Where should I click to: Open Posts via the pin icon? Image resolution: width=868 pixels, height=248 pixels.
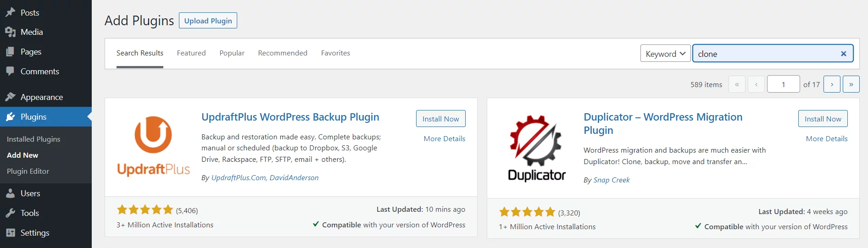point(10,12)
